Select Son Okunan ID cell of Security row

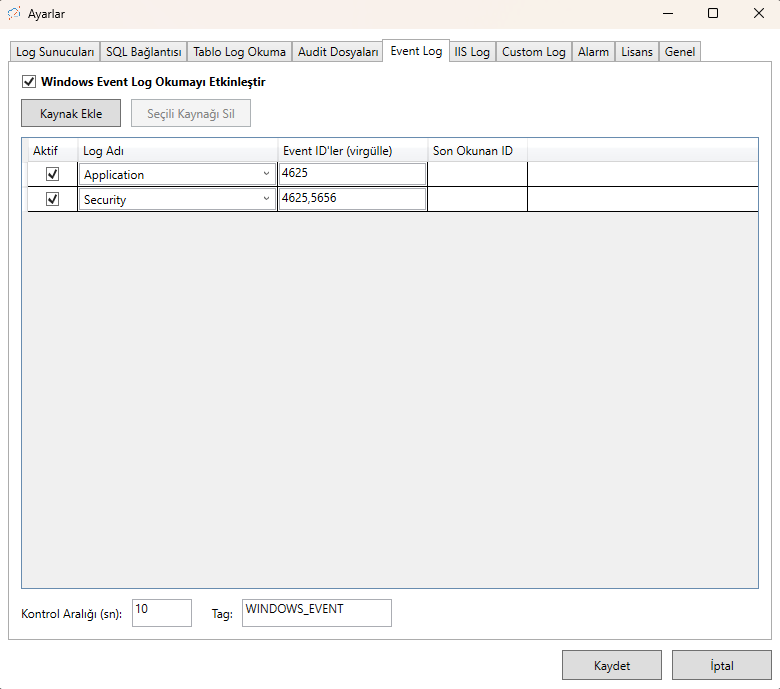pos(478,199)
